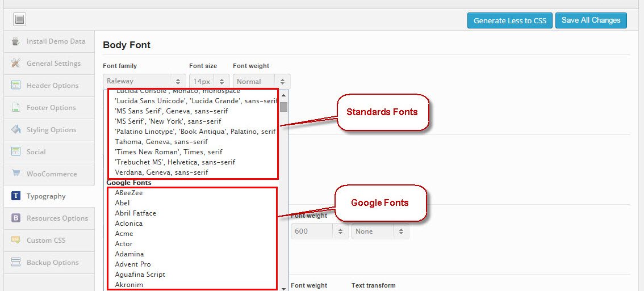Screen dimensions: 644x291
Task: Click the Install Demo Data plug icon
Action: pyautogui.click(x=15, y=41)
